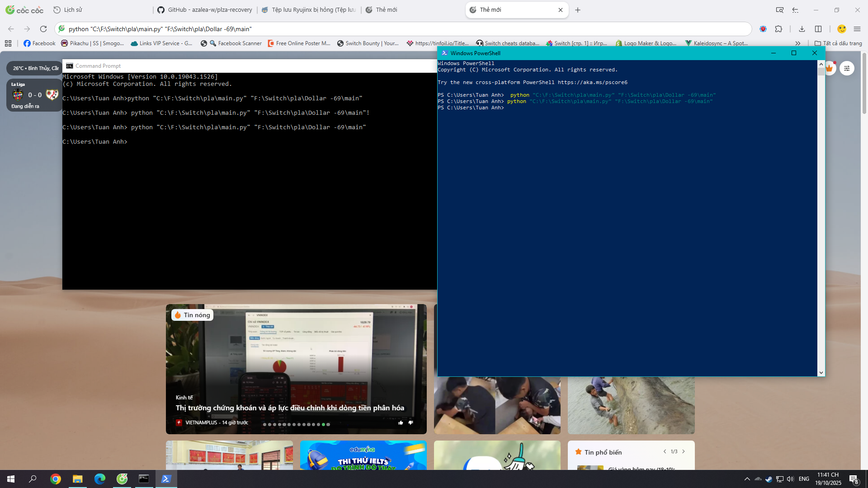Viewport: 868px width, 488px height.
Task: Reload the current page
Action: [x=43, y=29]
